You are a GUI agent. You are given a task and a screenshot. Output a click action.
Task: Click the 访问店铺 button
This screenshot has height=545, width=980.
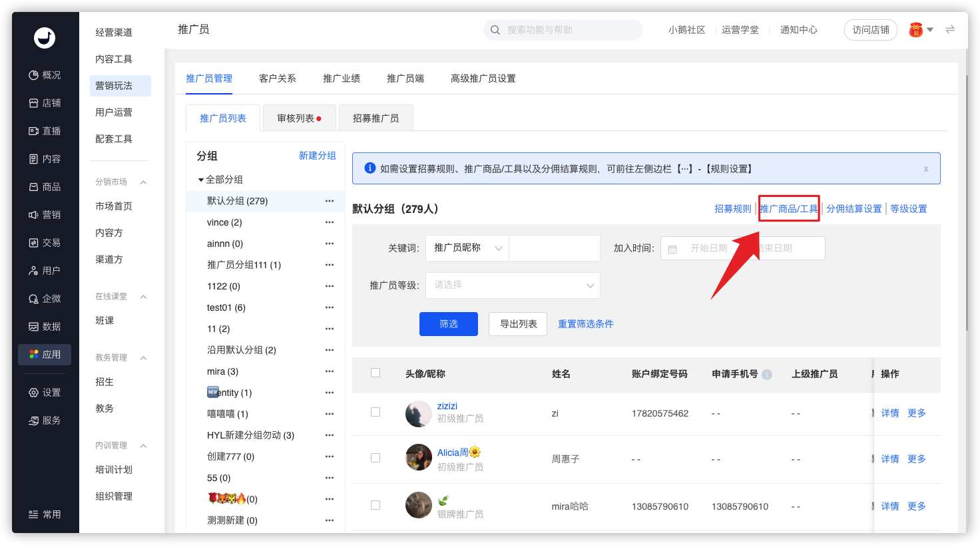871,30
